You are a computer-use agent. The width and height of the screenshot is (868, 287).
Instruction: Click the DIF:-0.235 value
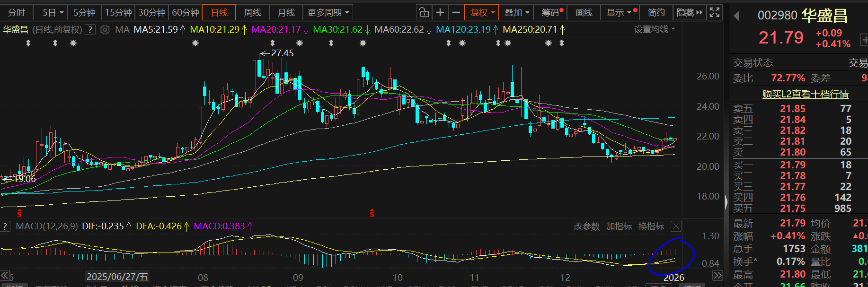click(x=103, y=226)
